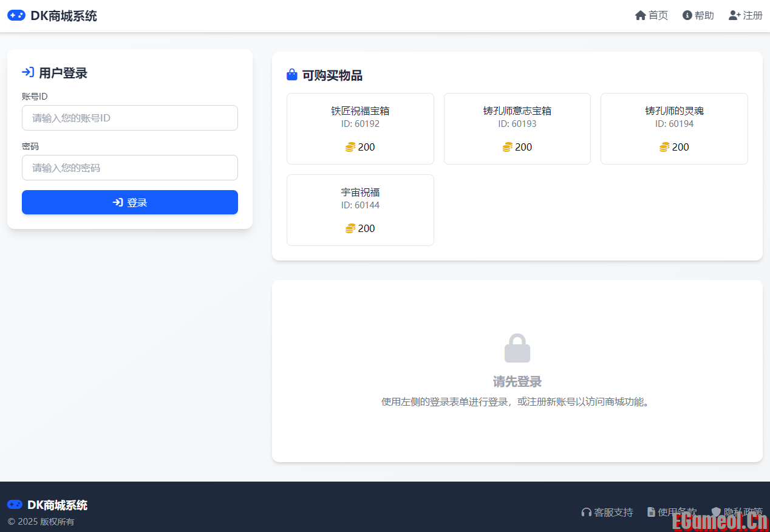770x532 pixels.
Task: Click the 账号ID input field
Action: point(129,118)
